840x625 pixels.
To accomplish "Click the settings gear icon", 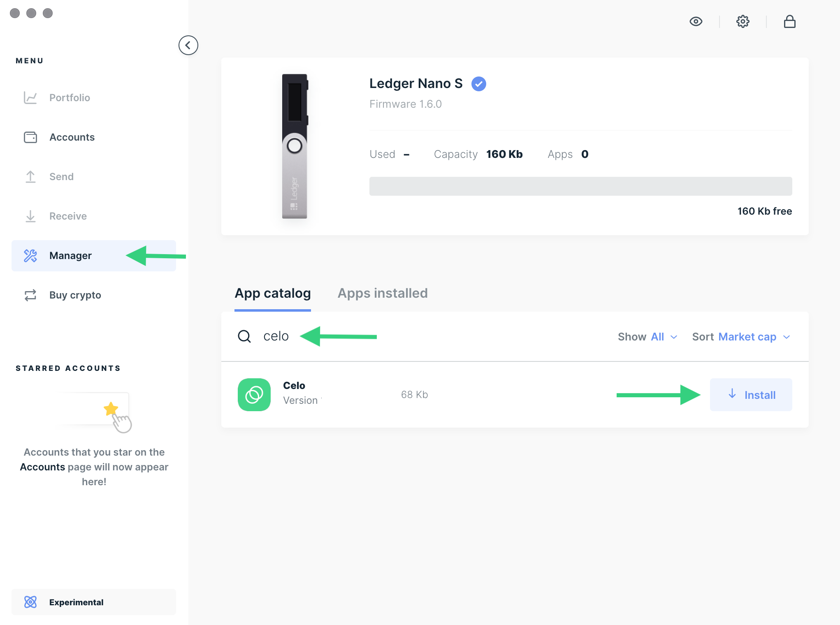I will tap(743, 22).
